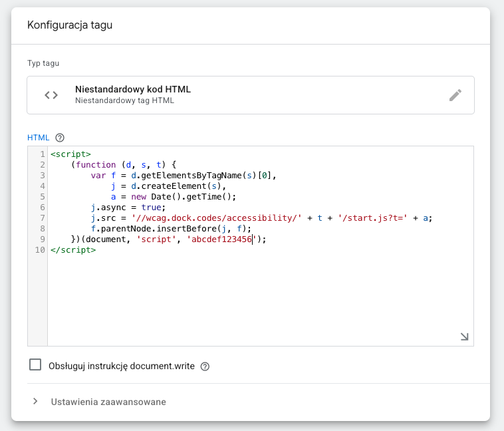Select the Niestandardowy kod HTML tag type card
Viewport: 504px width, 431px height.
[x=251, y=95]
